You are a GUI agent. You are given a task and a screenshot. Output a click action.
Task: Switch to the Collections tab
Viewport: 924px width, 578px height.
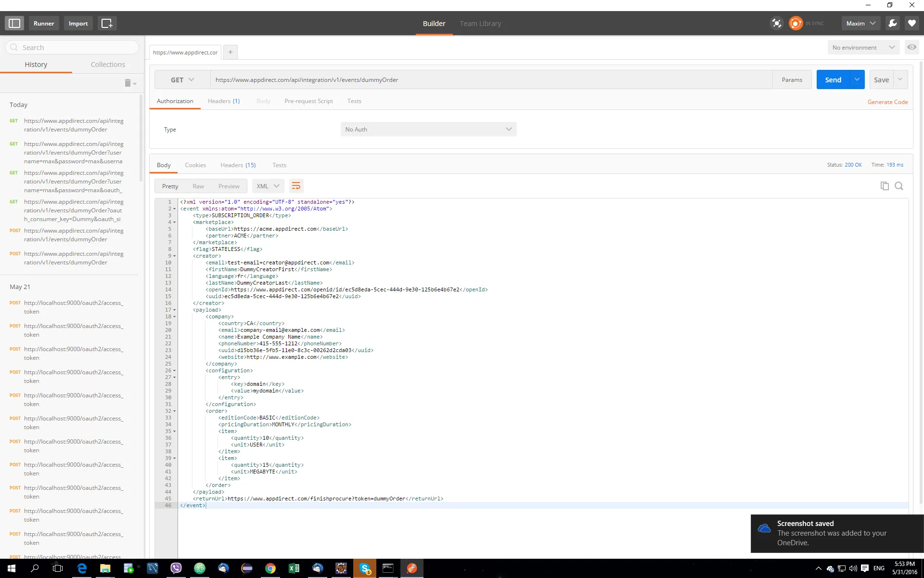click(108, 65)
